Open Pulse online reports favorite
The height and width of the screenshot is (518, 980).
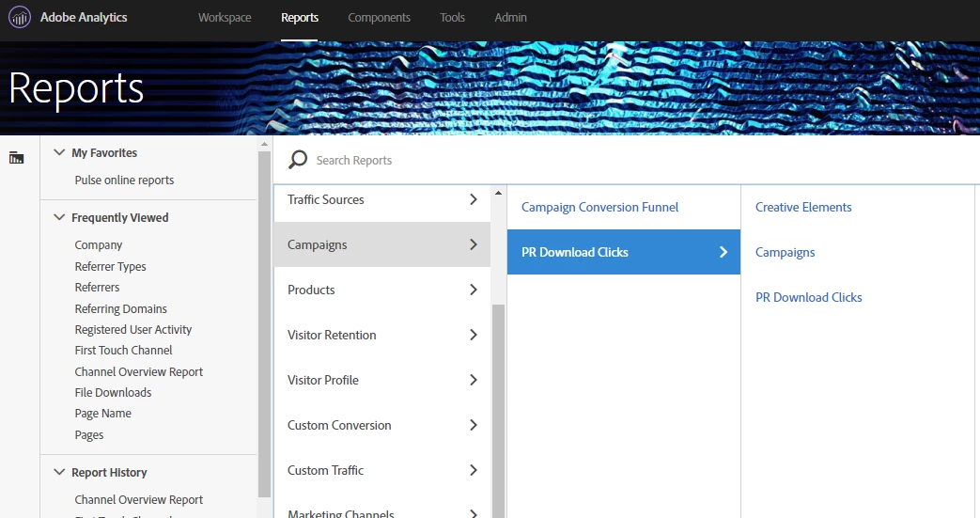[x=124, y=181]
